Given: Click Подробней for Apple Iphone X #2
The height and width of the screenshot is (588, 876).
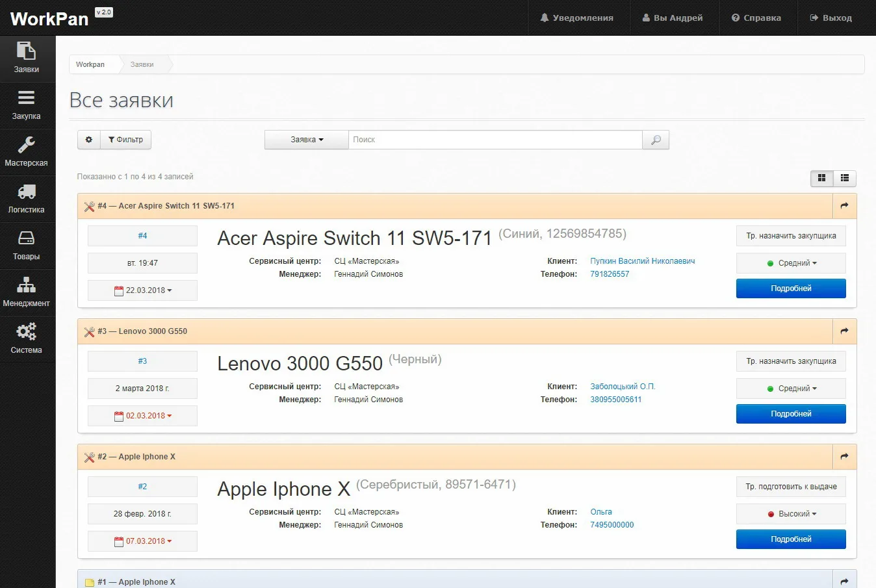Looking at the screenshot, I should tap(791, 539).
